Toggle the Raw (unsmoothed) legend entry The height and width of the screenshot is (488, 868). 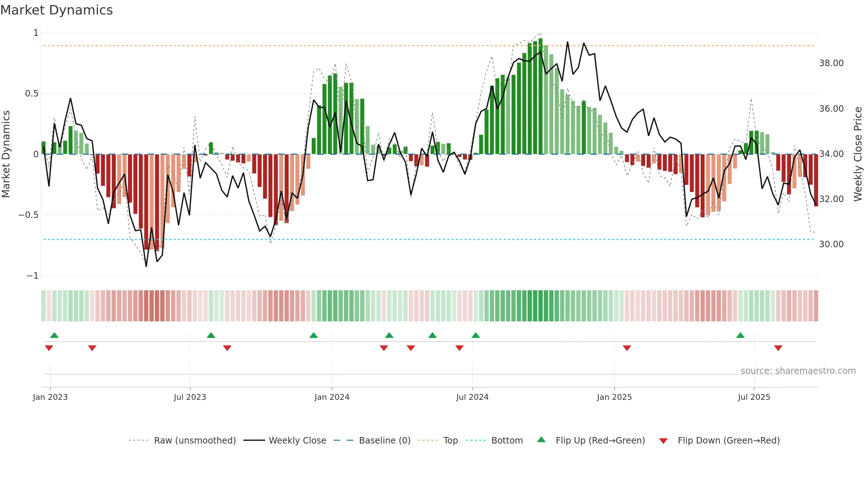pos(182,440)
